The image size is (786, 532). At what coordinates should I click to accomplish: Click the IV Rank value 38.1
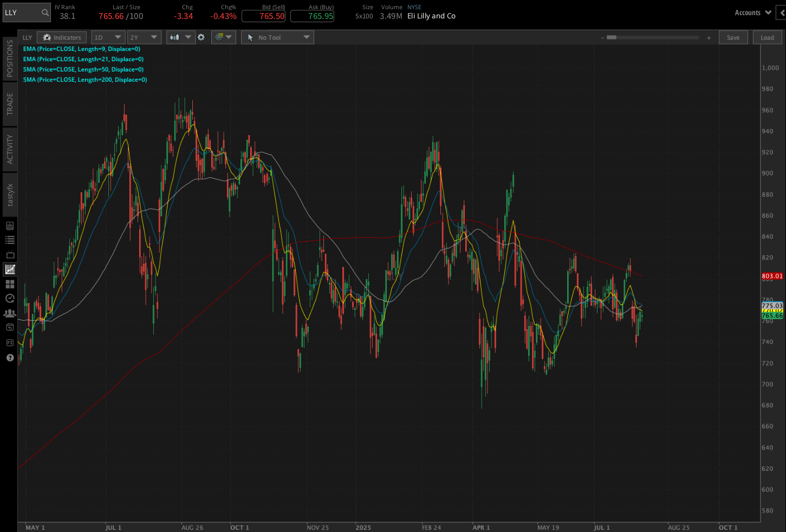coord(67,16)
